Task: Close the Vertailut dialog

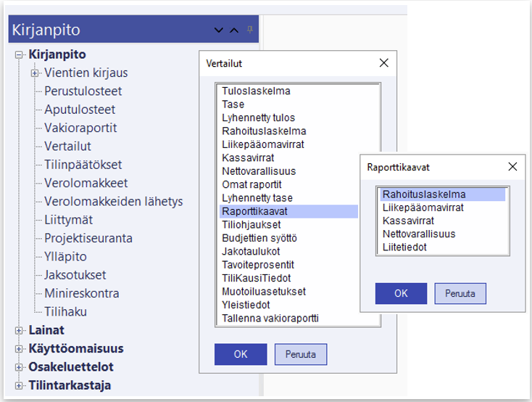Action: [383, 63]
